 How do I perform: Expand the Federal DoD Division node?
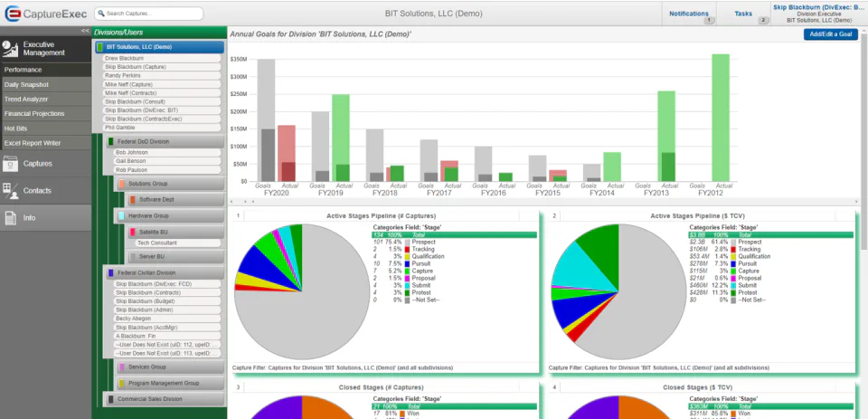pos(165,142)
